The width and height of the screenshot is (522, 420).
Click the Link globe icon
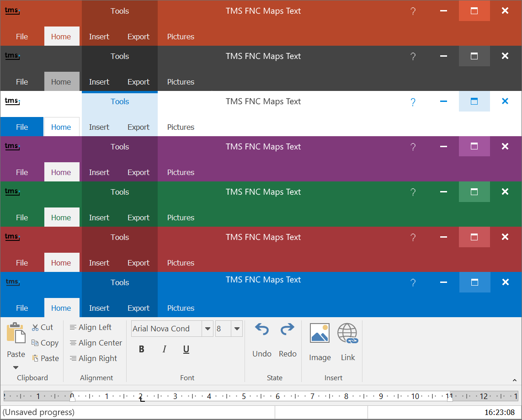point(347,333)
